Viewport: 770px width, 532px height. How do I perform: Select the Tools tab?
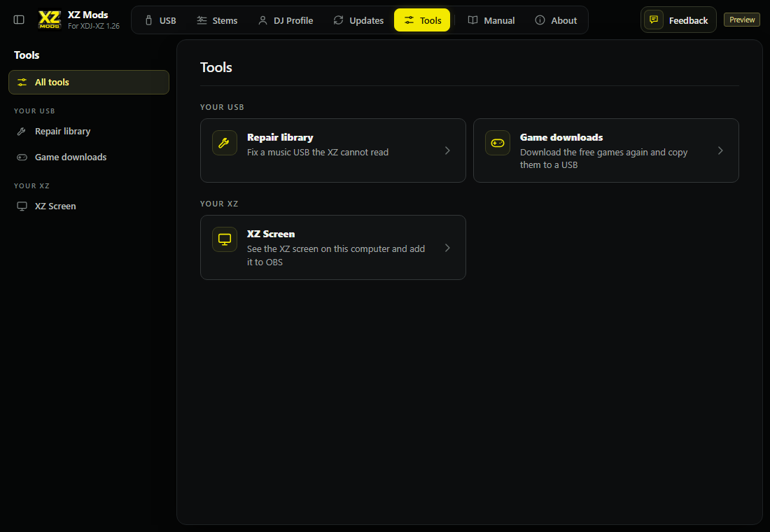click(x=422, y=20)
